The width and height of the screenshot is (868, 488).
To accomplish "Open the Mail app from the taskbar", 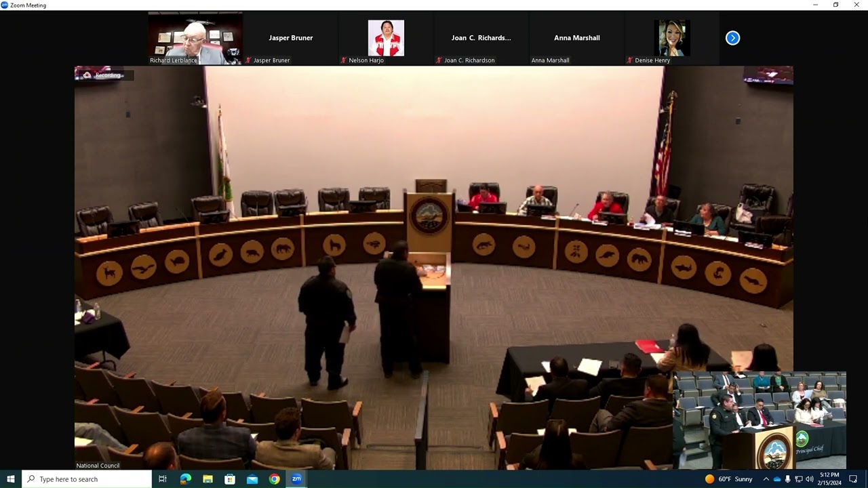I will [252, 479].
